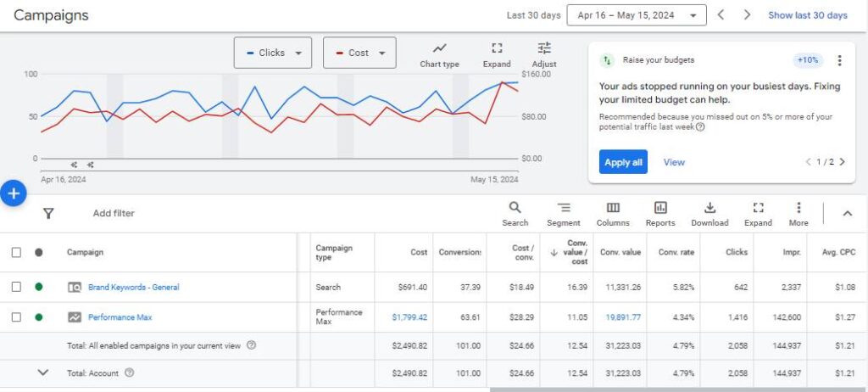868x392 pixels.
Task: Expand the table to full screen
Action: [758, 214]
